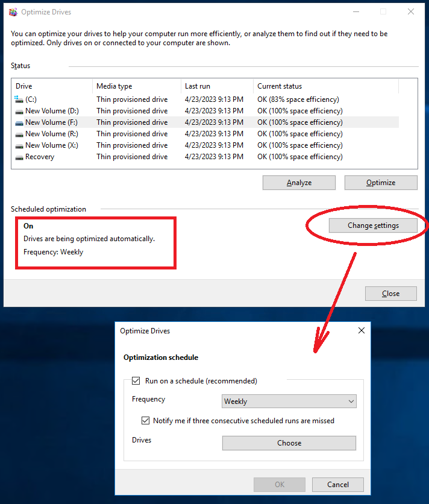Image resolution: width=429 pixels, height=504 pixels.
Task: Uncheck Run on a schedule checkbox
Action: [x=136, y=381]
